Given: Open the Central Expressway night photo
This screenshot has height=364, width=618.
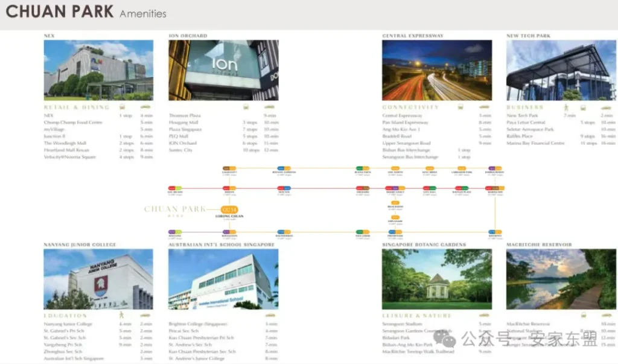Looking at the screenshot, I should click(x=437, y=70).
